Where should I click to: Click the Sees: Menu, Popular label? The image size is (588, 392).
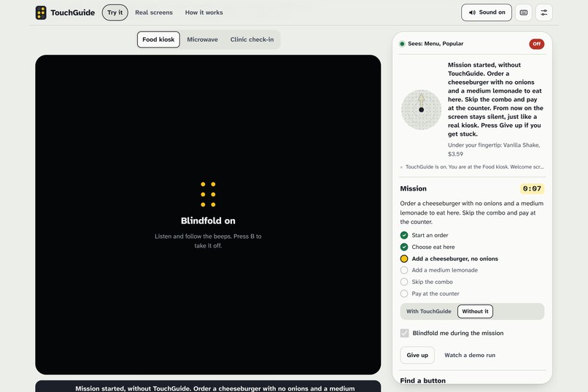[x=436, y=44]
